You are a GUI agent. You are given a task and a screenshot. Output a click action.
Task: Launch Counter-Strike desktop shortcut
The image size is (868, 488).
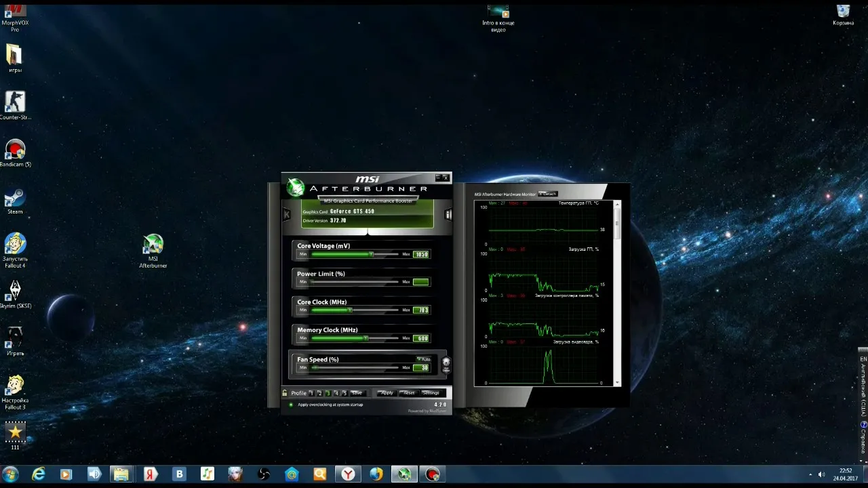click(x=15, y=106)
